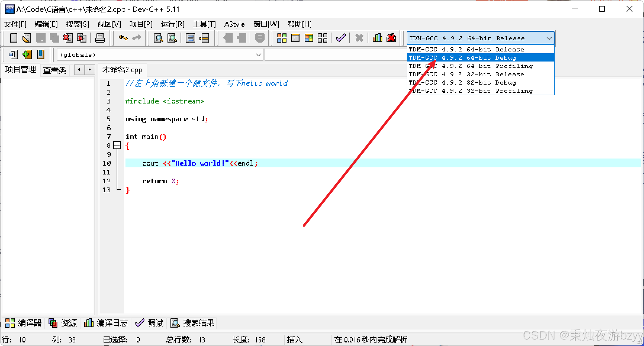
Task: Click the New file toolbar icon
Action: point(14,38)
